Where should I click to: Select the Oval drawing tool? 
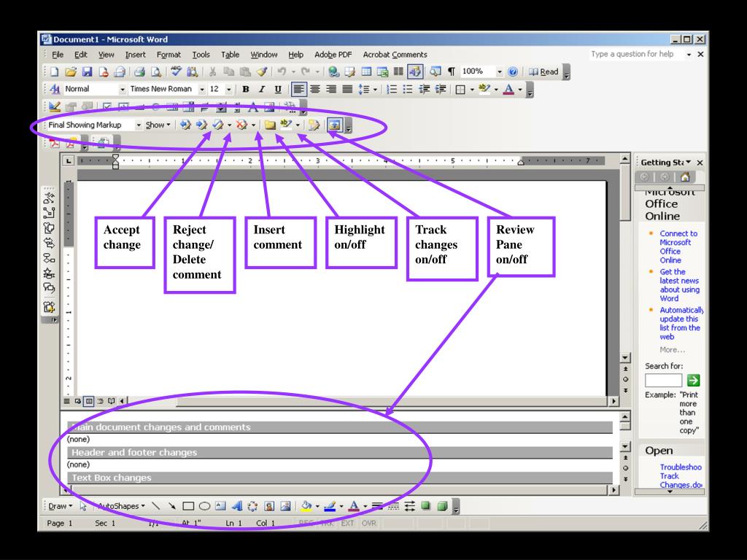tap(204, 506)
